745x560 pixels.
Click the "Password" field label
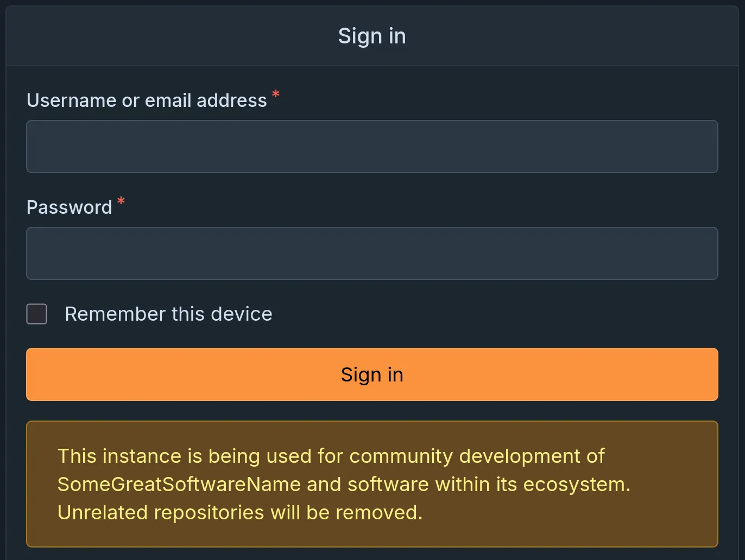pos(70,207)
